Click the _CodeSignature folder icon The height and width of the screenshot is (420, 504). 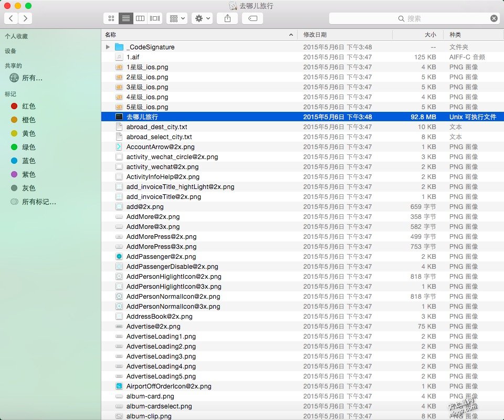pos(119,47)
